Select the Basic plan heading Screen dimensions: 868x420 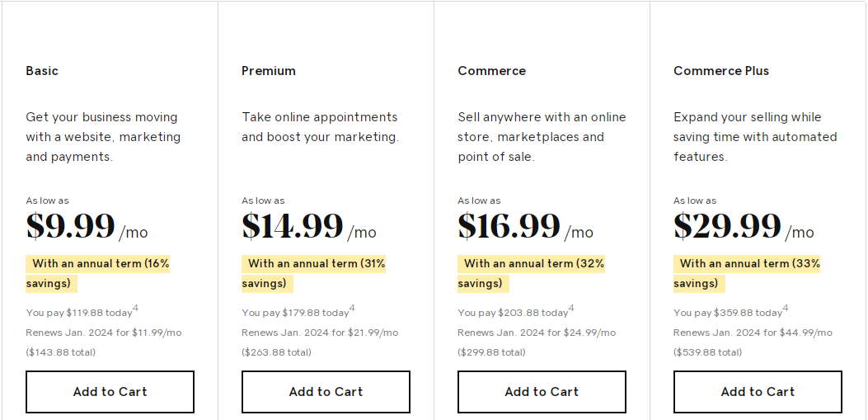point(42,71)
